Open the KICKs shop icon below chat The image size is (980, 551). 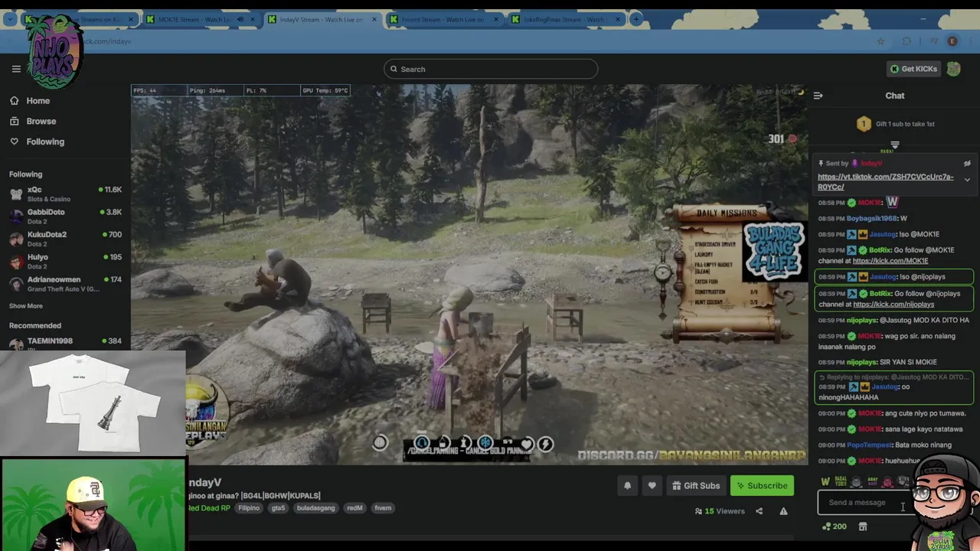[x=863, y=527]
